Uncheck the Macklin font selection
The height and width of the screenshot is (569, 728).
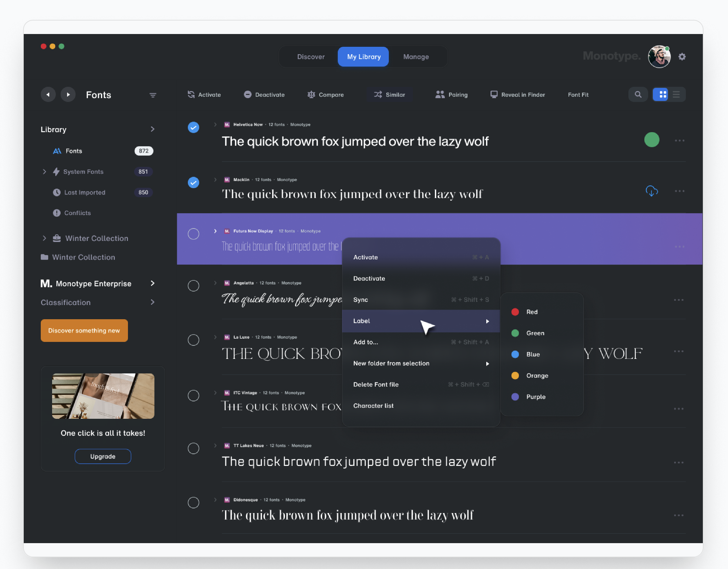(x=194, y=182)
